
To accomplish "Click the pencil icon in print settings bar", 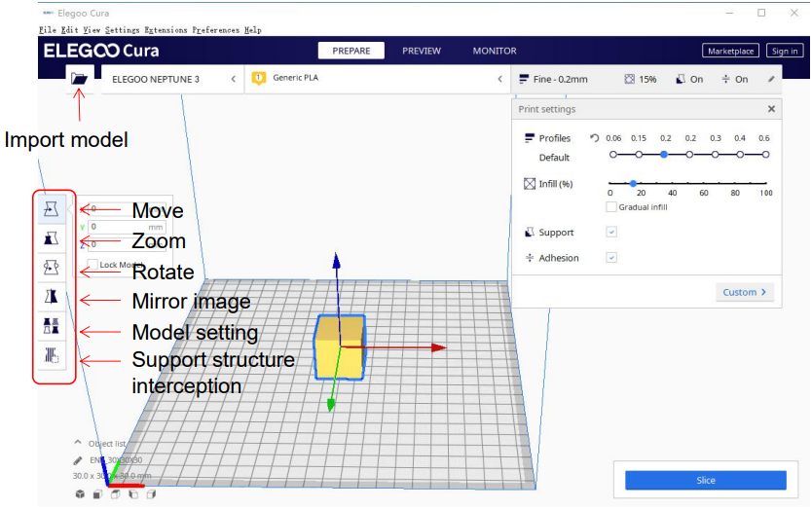I will pyautogui.click(x=771, y=79).
